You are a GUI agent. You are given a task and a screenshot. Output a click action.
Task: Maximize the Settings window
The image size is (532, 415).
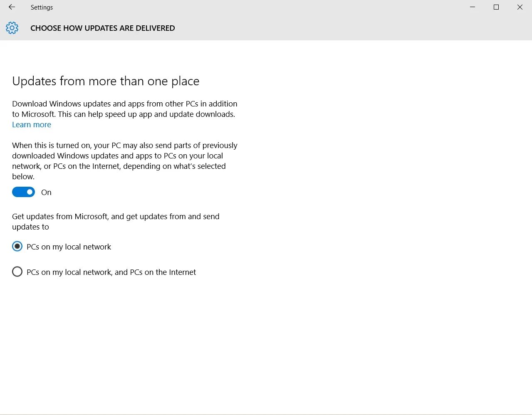click(496, 7)
